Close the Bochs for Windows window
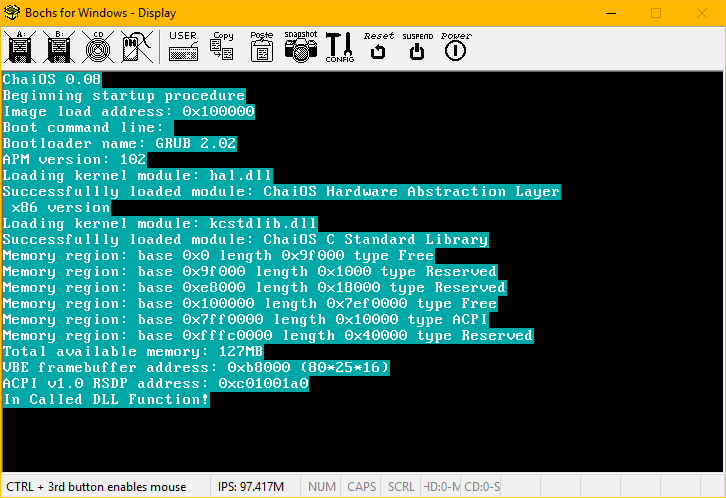The height and width of the screenshot is (498, 726). (702, 13)
